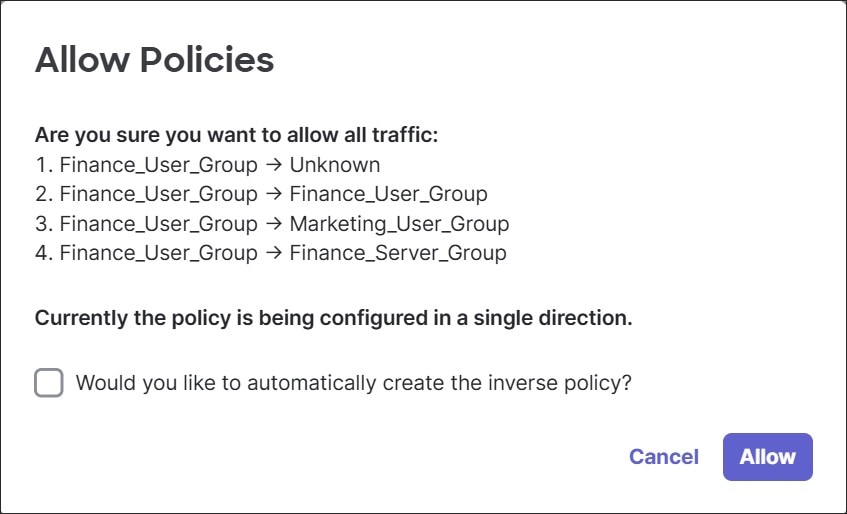Cancel the Allow Policies dialog

[x=664, y=457]
